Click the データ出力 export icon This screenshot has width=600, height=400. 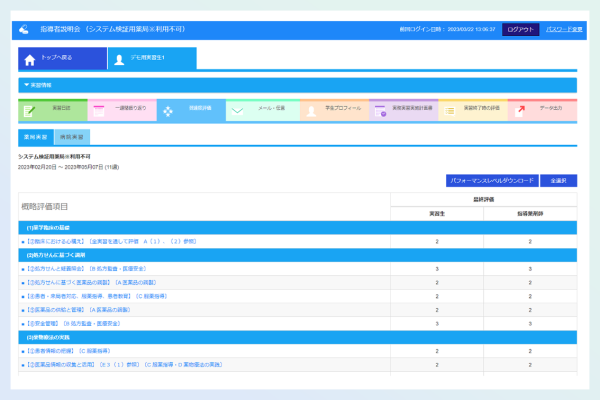point(519,110)
